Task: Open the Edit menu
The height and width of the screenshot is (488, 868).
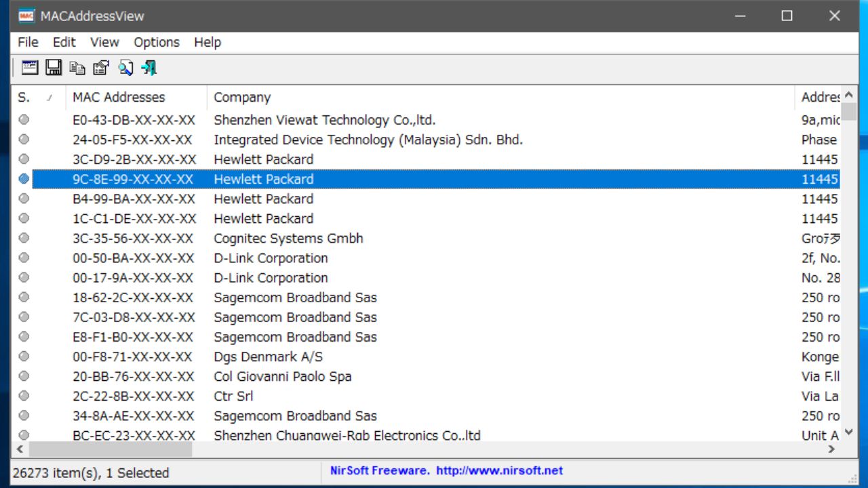Action: [64, 42]
